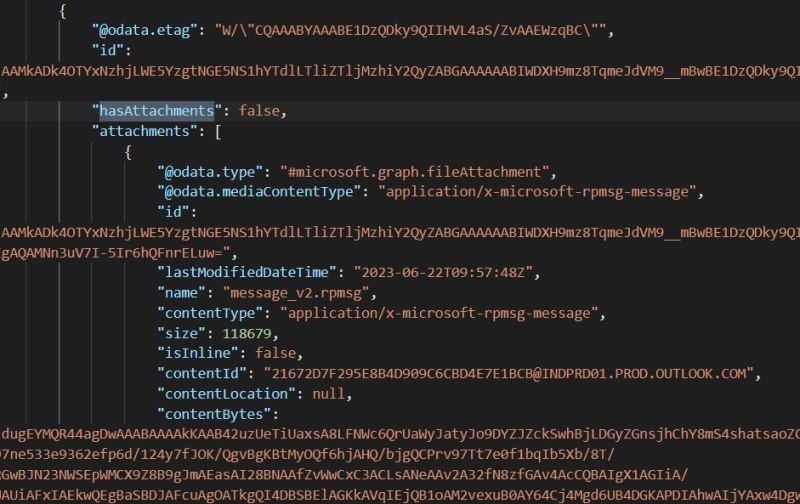Click the "@odata.type" key

[x=210, y=171]
